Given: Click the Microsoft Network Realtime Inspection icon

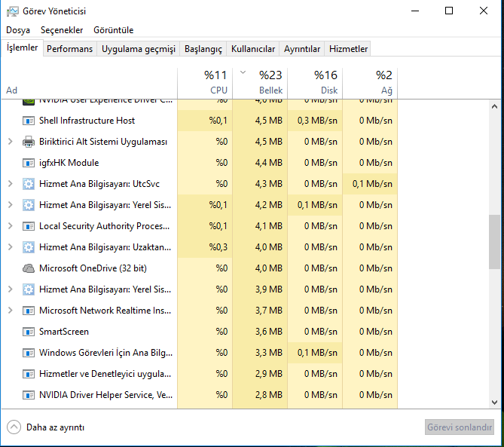Looking at the screenshot, I should [29, 311].
